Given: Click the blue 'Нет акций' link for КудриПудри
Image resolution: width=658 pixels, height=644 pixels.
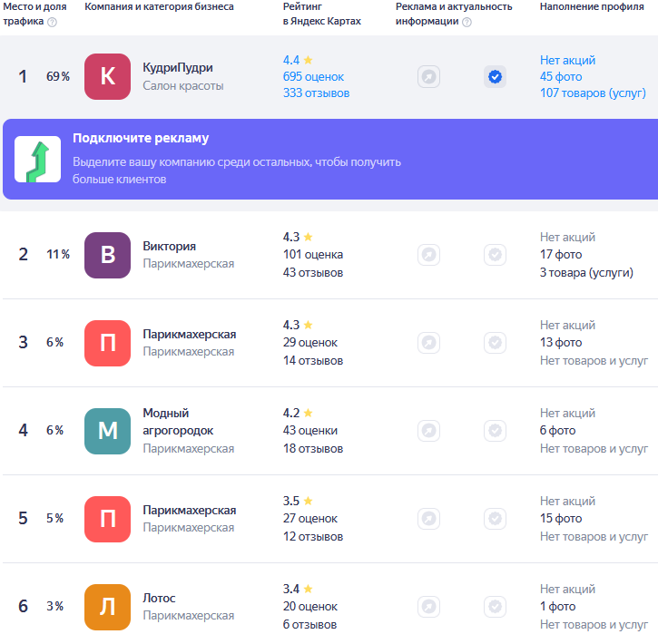Looking at the screenshot, I should 567,61.
